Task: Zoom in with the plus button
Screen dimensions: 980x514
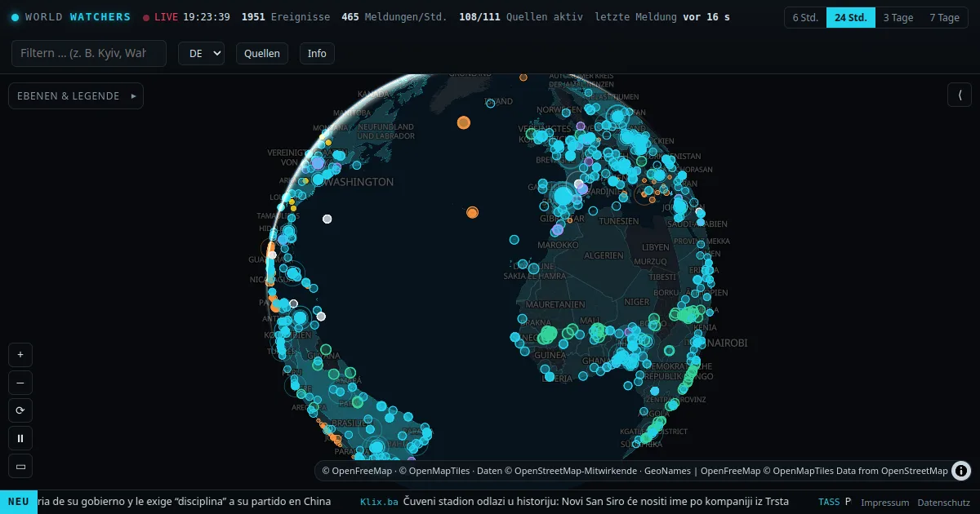Action: point(20,355)
